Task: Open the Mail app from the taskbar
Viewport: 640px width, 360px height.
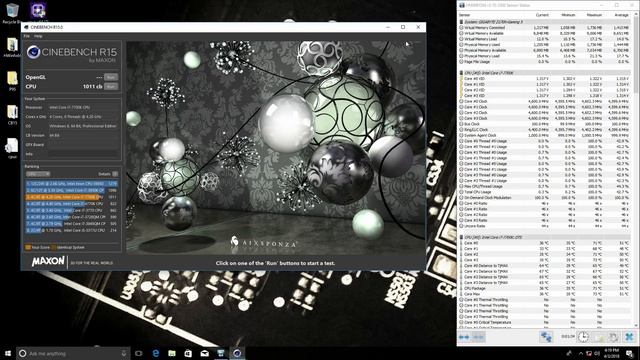Action: coord(204,353)
